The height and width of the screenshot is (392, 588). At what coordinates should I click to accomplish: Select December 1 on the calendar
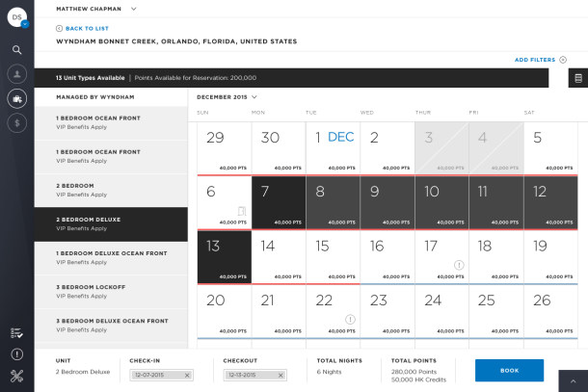coord(333,148)
